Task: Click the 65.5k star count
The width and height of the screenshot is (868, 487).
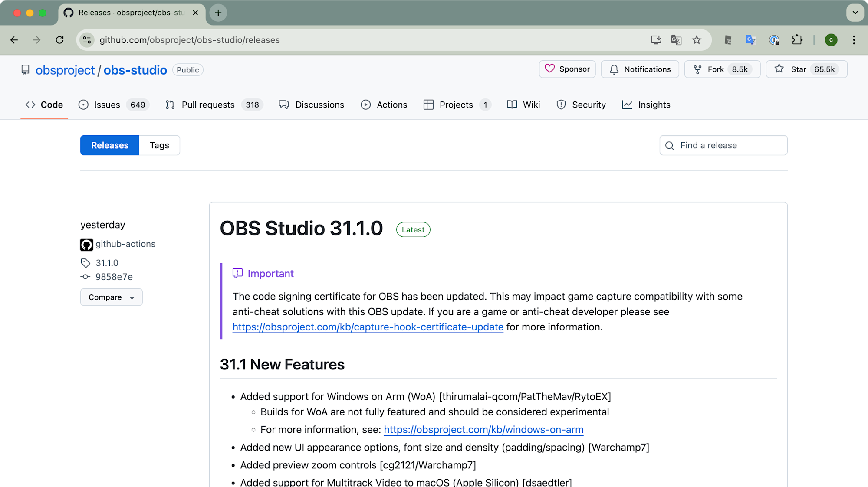Action: click(x=825, y=69)
